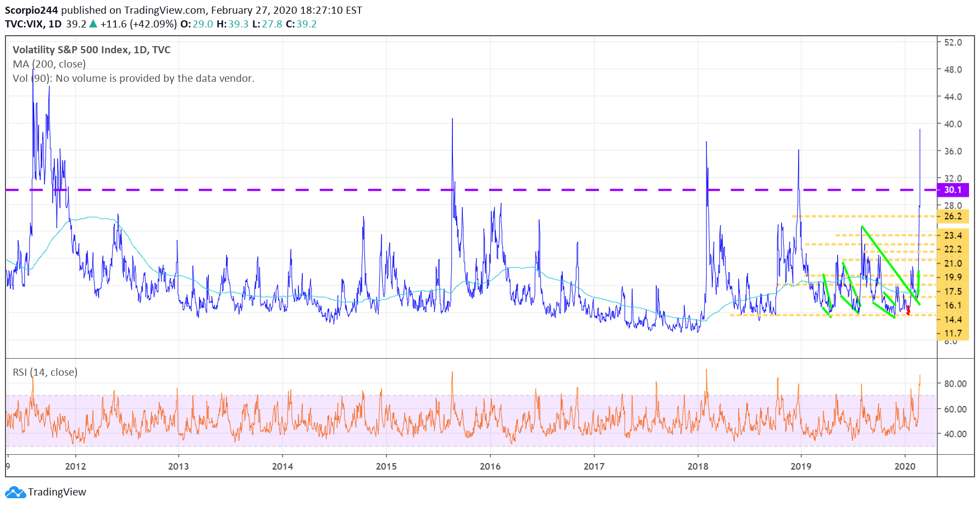
Task: Click the purple 30.1 price label
Action: coord(953,190)
